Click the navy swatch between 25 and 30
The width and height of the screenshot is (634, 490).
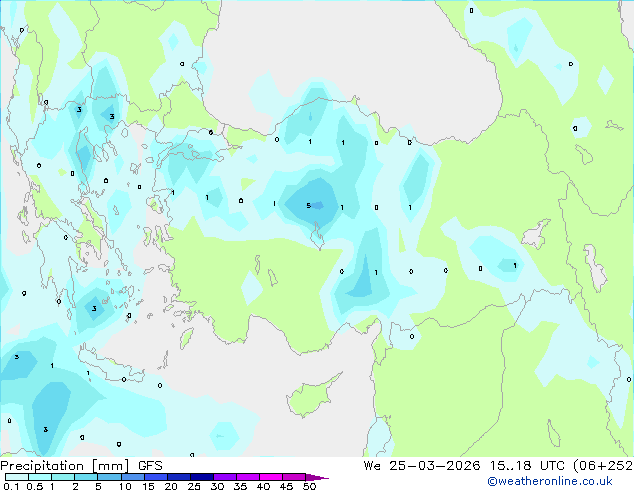click(201, 477)
